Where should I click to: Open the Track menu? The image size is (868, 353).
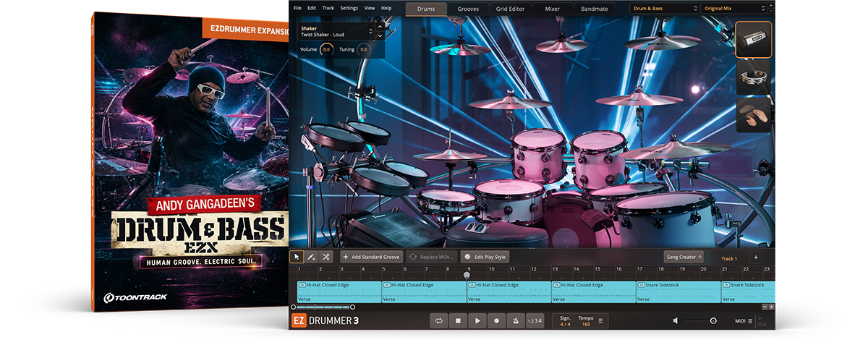click(328, 8)
